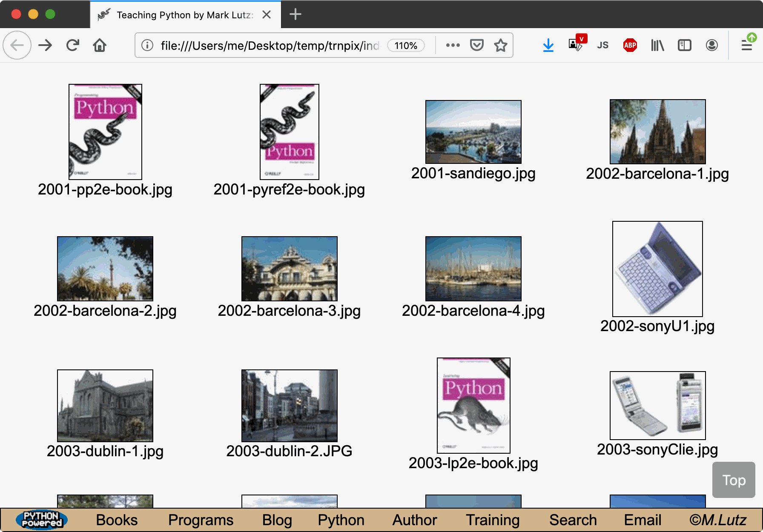Open the 2002-sonyU1.jpg laptop thumbnail
The width and height of the screenshot is (763, 532).
pyautogui.click(x=657, y=269)
